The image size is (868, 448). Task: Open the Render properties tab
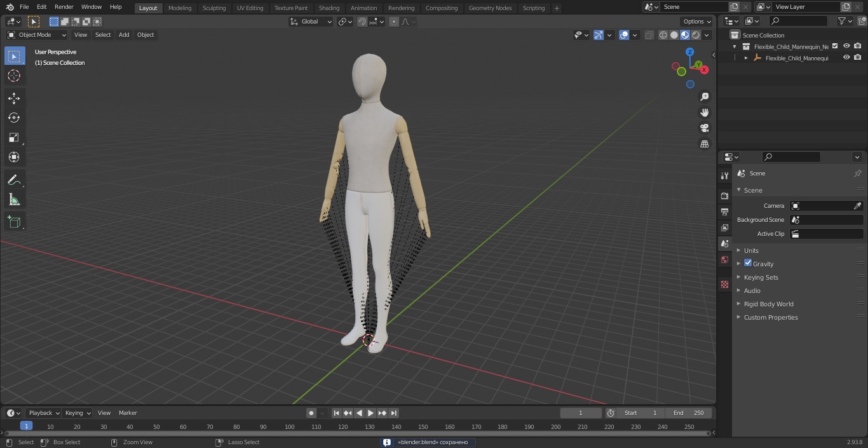(x=724, y=196)
